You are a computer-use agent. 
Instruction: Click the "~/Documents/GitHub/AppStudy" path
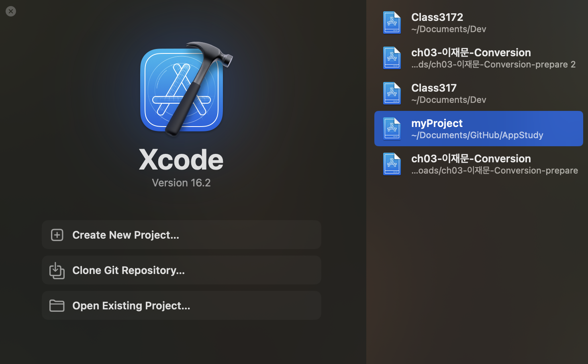click(477, 135)
